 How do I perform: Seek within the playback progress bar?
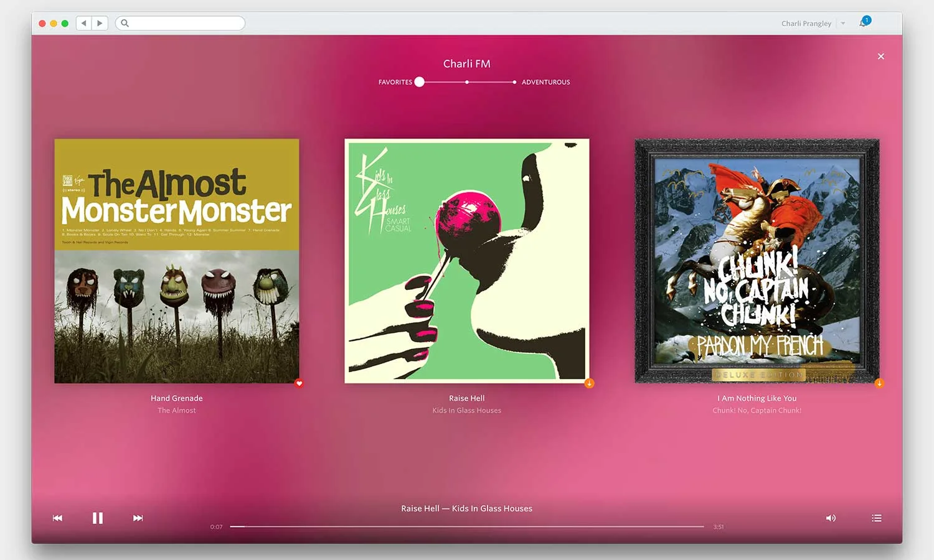(467, 526)
